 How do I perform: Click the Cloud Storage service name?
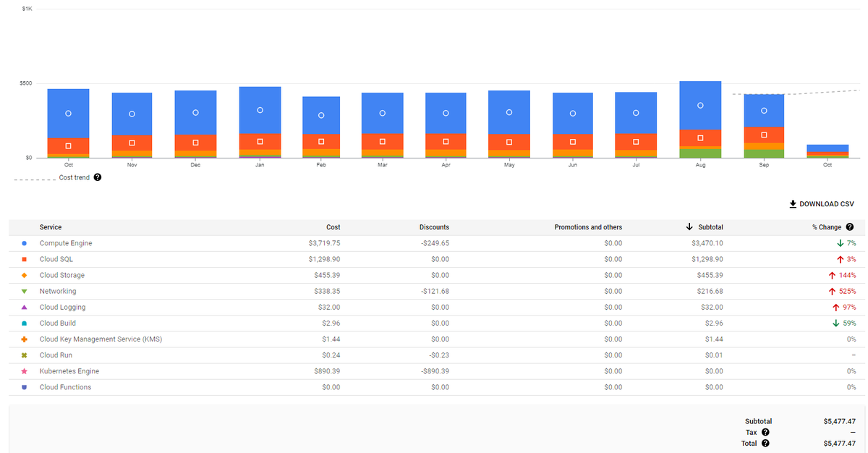coord(62,275)
